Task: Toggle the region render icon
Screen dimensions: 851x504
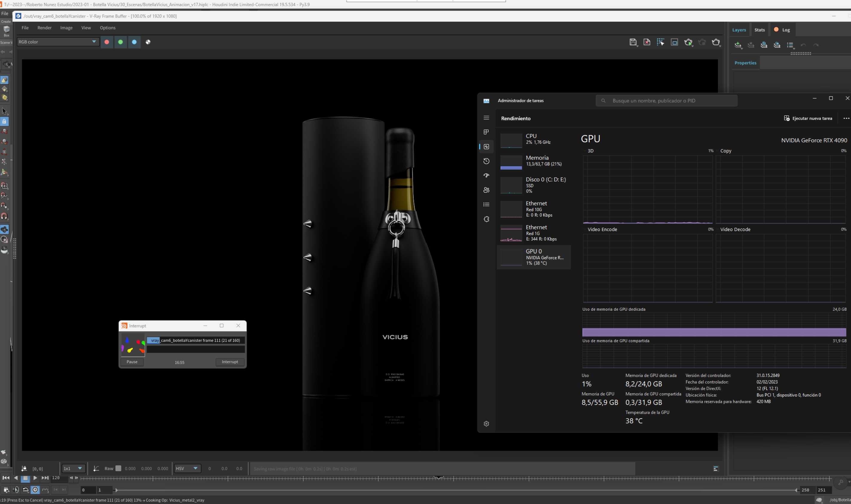Action: pyautogui.click(x=674, y=42)
